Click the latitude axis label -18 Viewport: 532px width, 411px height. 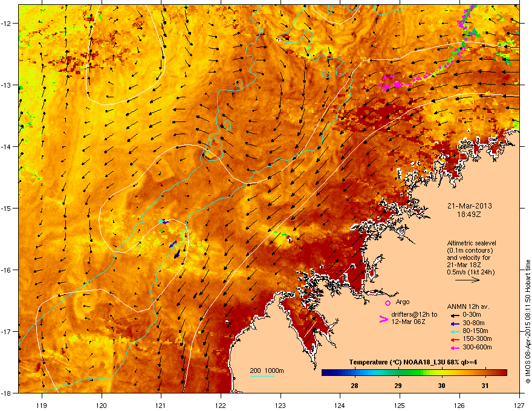click(7, 393)
